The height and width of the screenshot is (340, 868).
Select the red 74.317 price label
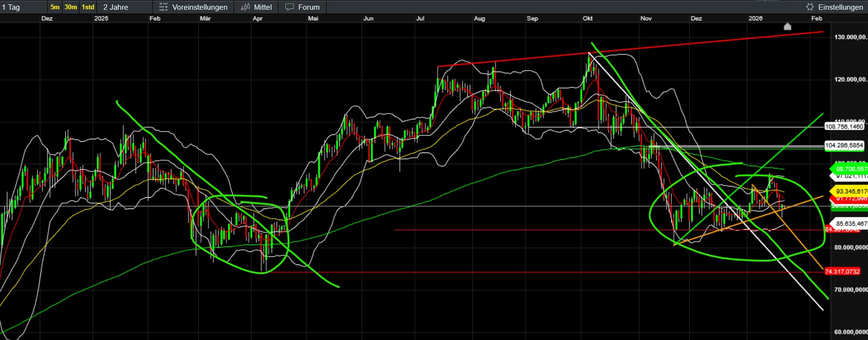click(843, 271)
